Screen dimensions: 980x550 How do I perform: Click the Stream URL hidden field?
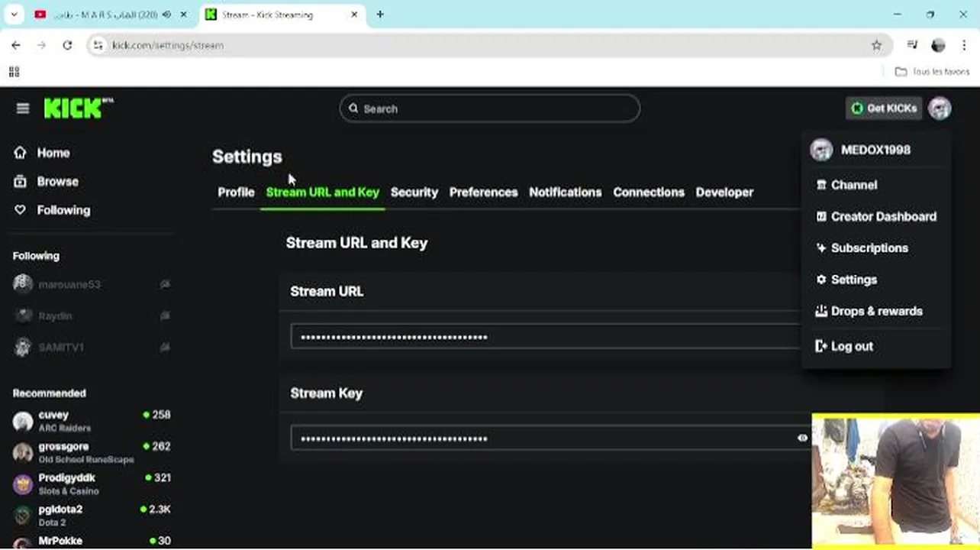tap(546, 336)
